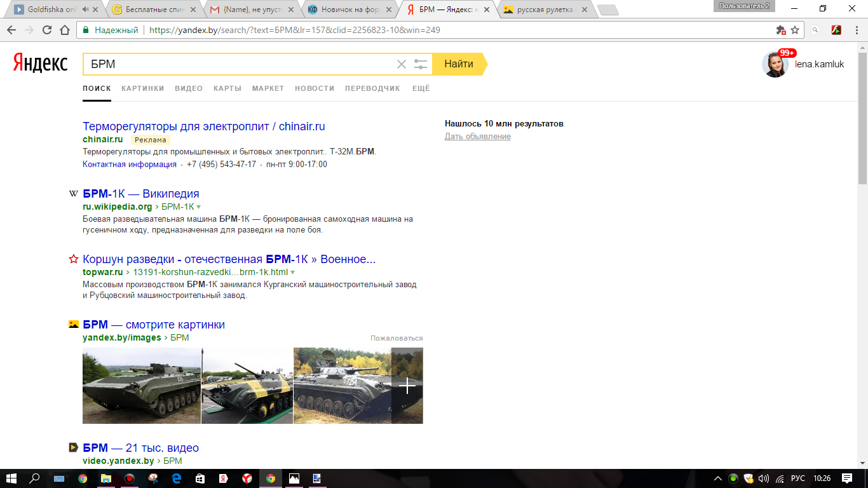Click the third tank thumbnail in autumn forest
The width and height of the screenshot is (868, 488).
pos(342,386)
